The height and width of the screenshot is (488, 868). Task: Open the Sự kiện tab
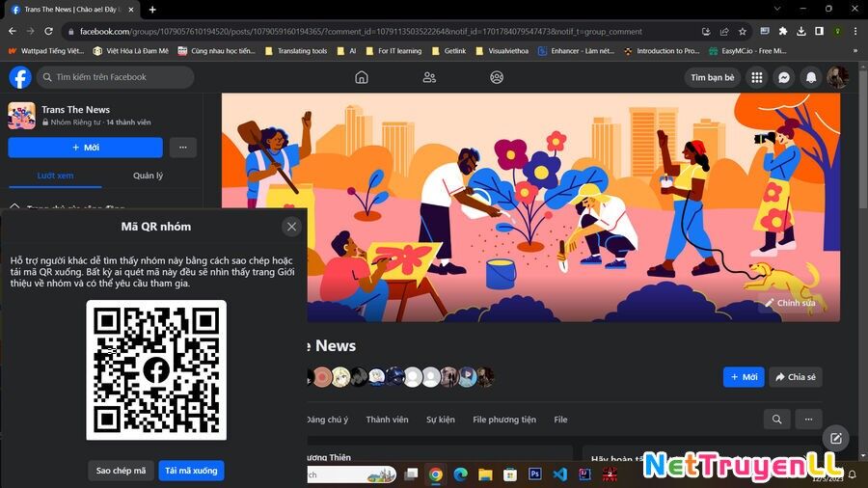pos(441,420)
